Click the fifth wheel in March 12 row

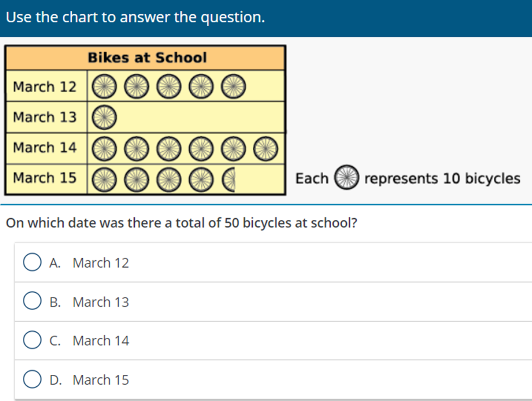point(234,86)
